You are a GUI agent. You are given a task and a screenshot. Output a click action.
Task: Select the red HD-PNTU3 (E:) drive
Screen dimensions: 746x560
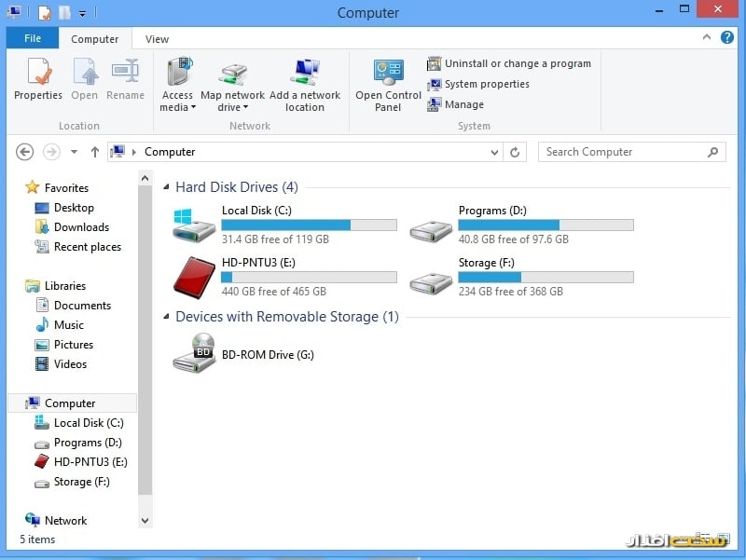[194, 277]
